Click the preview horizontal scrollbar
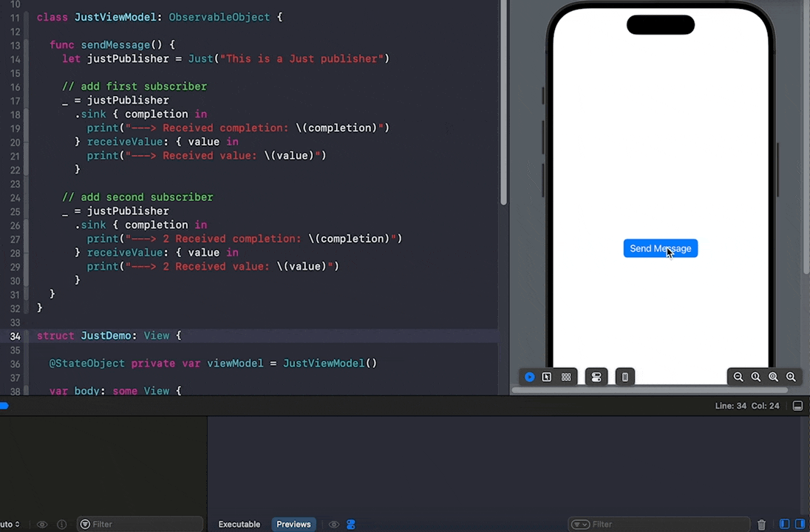Screen dimensions: 810x532 tap(650, 390)
